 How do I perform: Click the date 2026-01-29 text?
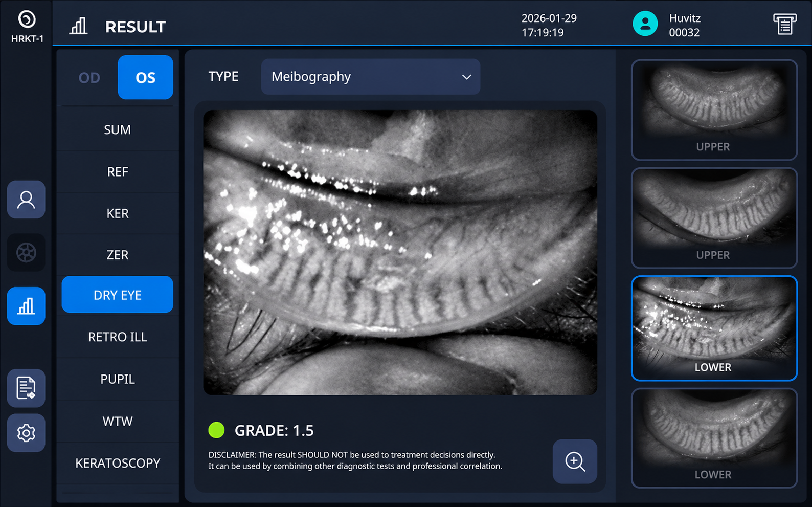pos(549,18)
